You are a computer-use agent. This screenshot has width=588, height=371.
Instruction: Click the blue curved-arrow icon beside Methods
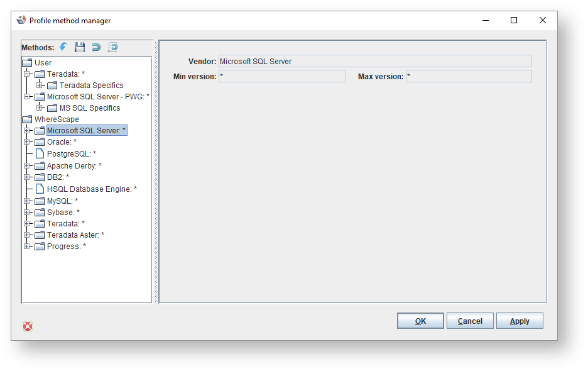pos(63,47)
